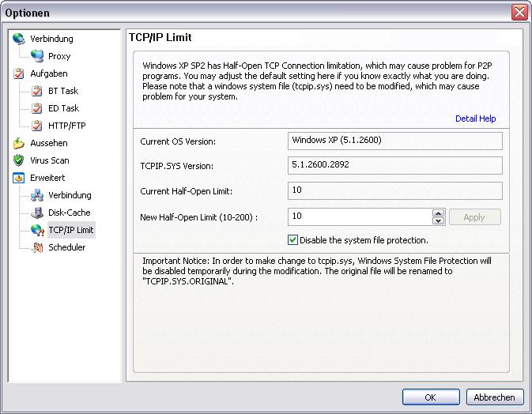Cancel with the Abbrechen button

[495, 397]
